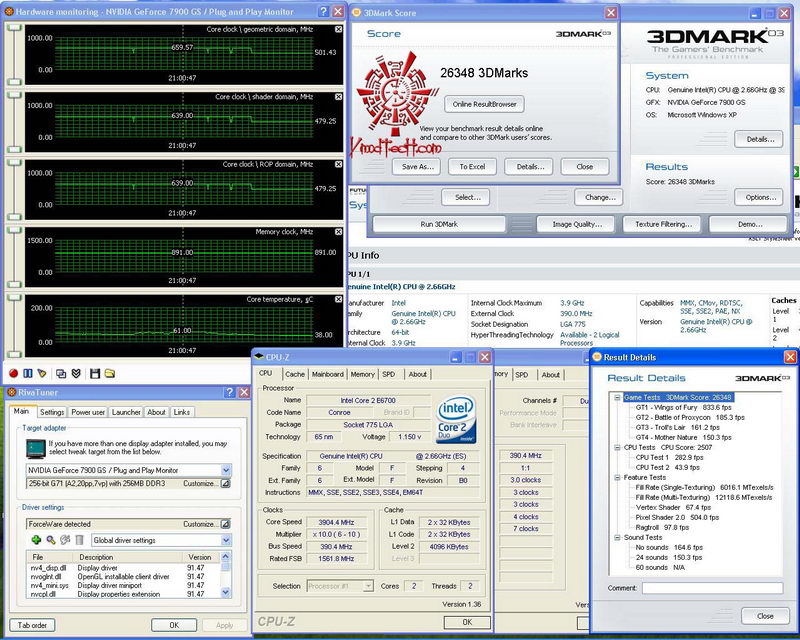This screenshot has width=800, height=640.
Task: Open the SPD tab in front CPU-Z window
Action: click(389, 374)
